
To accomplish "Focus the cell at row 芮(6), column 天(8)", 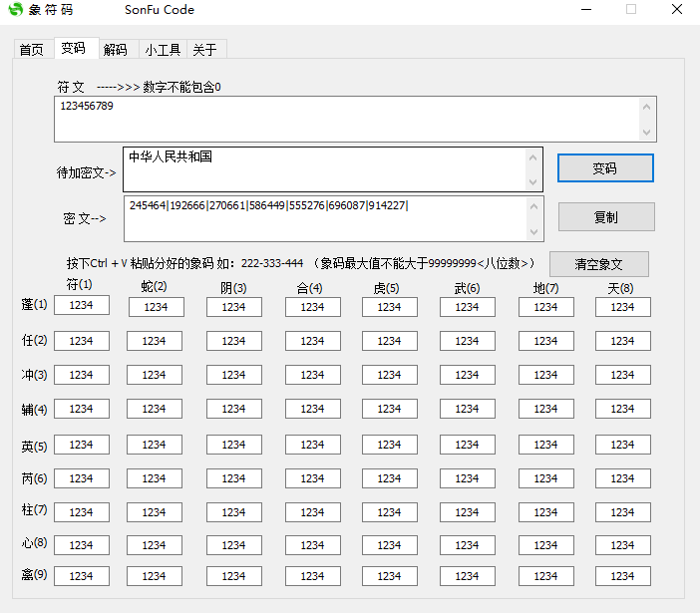I will [623, 478].
